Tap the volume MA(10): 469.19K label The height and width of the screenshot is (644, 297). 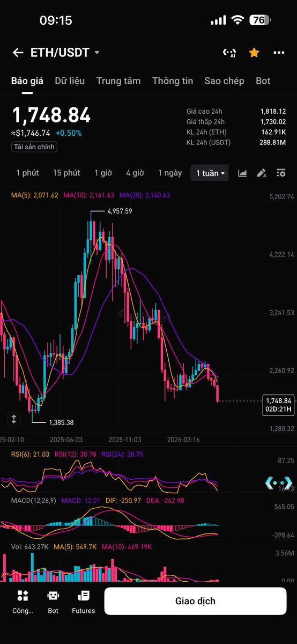click(x=127, y=546)
